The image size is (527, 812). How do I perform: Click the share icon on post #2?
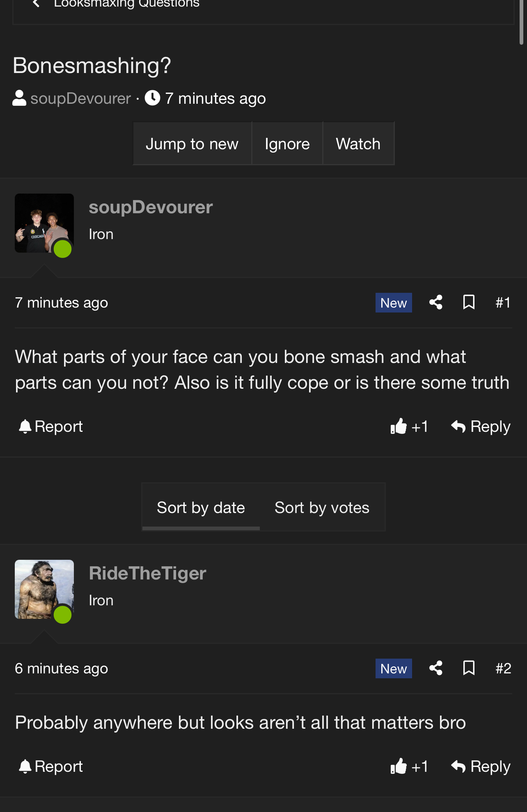coord(435,668)
